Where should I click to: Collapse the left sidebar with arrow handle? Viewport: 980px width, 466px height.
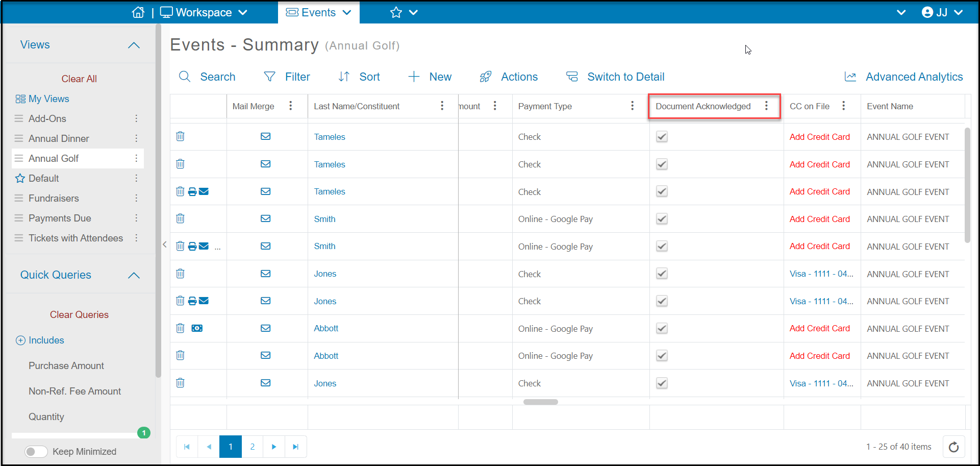pyautogui.click(x=164, y=244)
